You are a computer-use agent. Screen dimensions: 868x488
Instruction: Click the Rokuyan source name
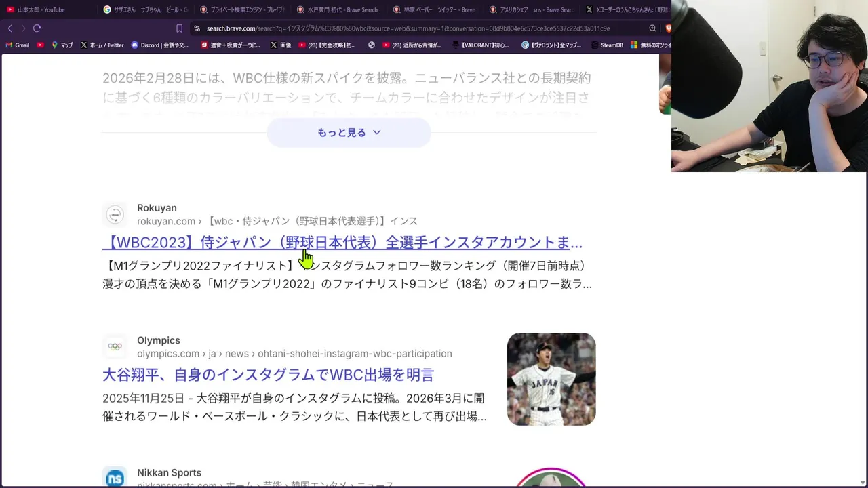coord(157,208)
